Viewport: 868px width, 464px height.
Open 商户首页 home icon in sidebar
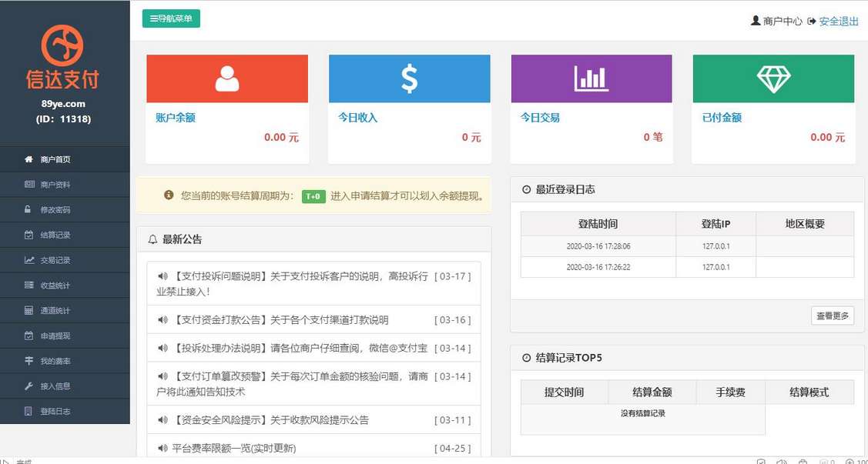pyautogui.click(x=28, y=159)
